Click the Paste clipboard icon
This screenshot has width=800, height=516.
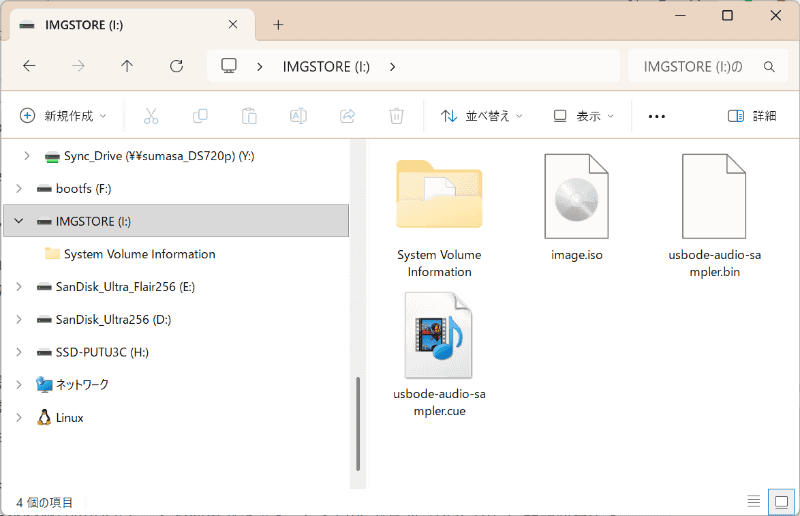(249, 116)
